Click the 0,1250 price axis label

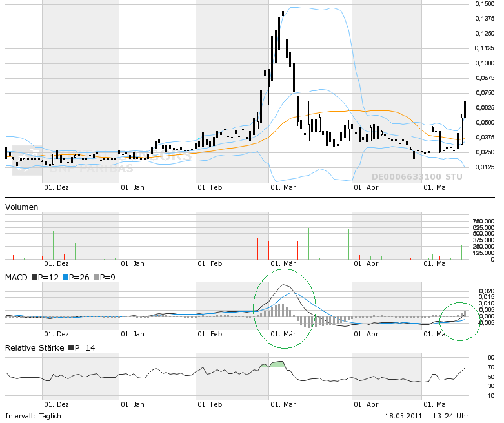485,34
